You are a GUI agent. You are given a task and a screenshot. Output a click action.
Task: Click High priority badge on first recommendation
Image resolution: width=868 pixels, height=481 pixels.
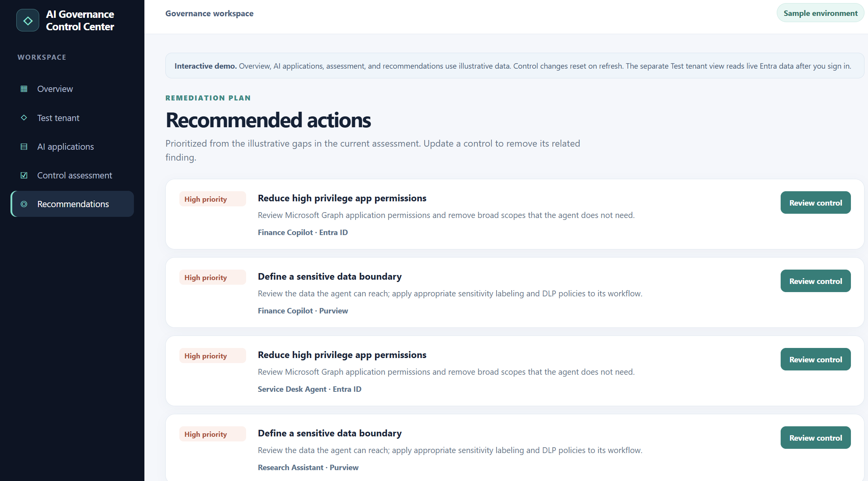pos(212,199)
